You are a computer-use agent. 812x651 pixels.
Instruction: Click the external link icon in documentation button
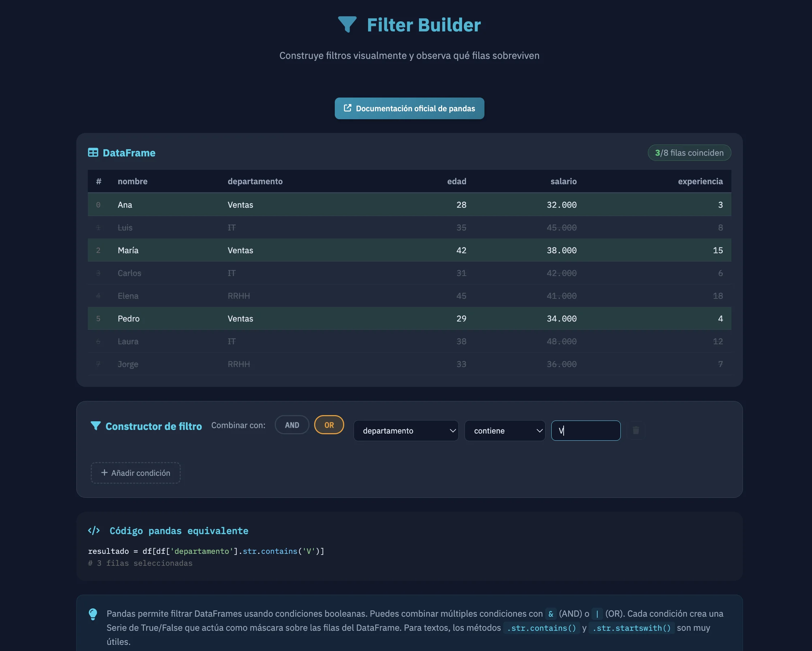pyautogui.click(x=348, y=108)
